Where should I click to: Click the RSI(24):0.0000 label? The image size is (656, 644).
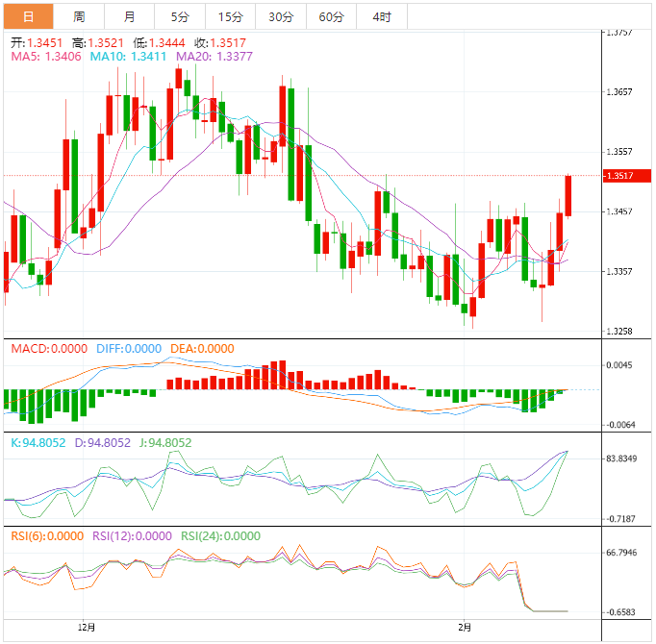[x=220, y=535]
